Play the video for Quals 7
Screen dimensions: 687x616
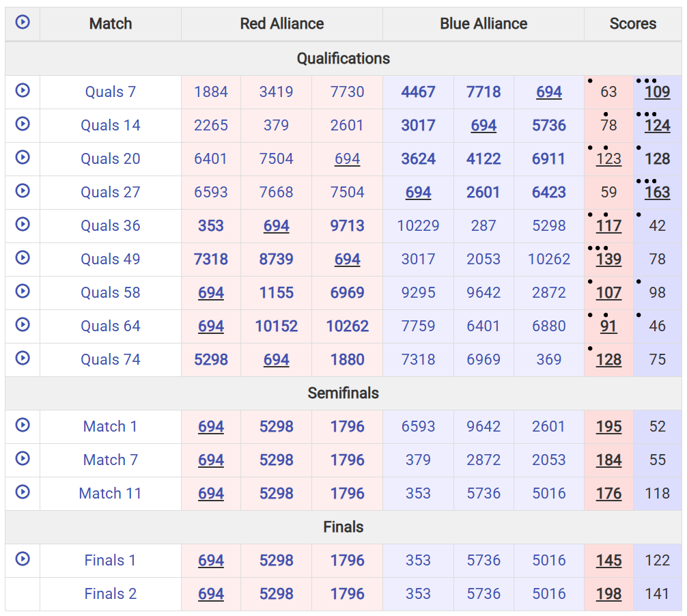[x=23, y=90]
